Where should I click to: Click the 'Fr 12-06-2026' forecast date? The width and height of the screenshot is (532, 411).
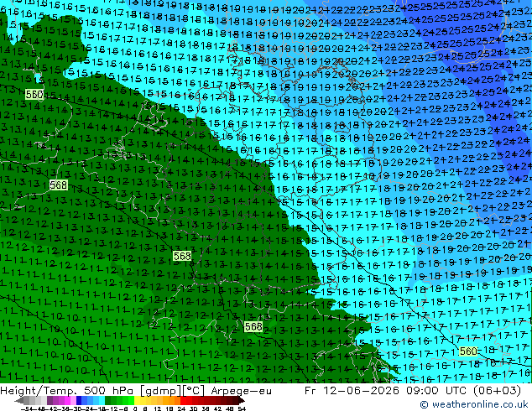[x=352, y=391]
